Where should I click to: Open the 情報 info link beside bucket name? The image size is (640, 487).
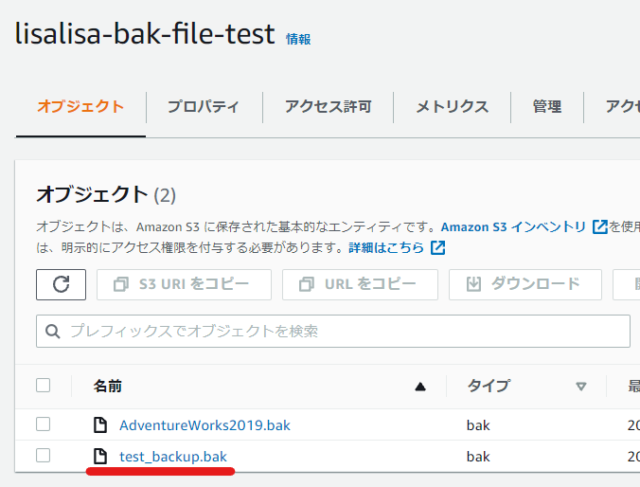click(x=298, y=39)
